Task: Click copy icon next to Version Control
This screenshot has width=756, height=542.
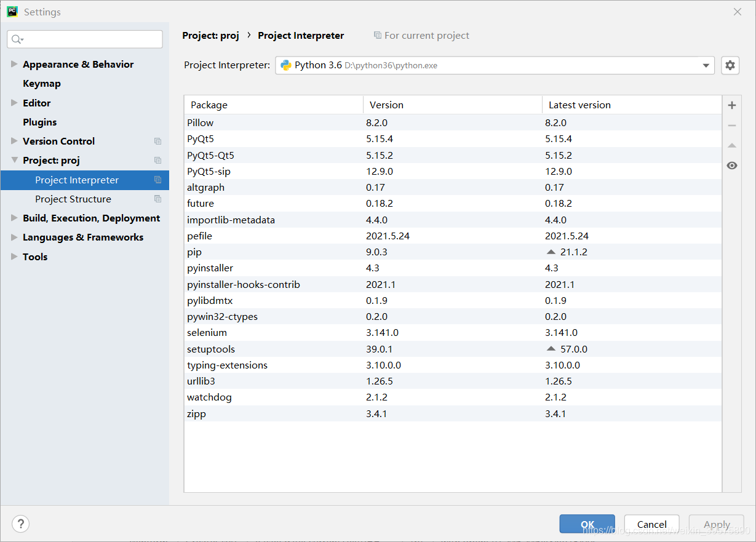Action: (x=158, y=141)
